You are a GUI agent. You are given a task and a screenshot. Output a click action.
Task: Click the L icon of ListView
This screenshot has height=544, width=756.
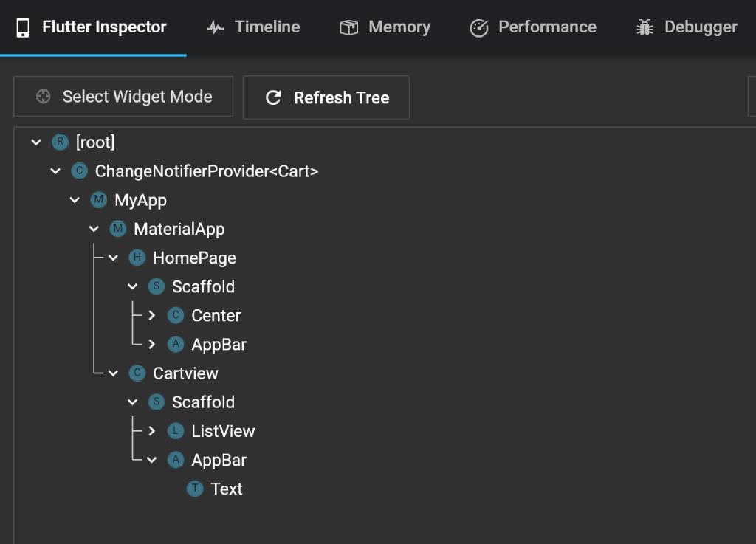[176, 431]
